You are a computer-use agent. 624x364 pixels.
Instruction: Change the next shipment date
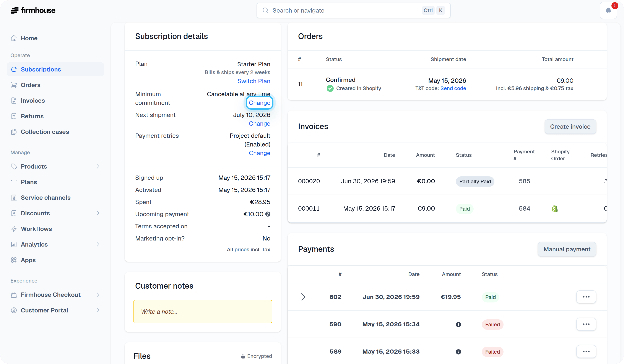(x=260, y=123)
